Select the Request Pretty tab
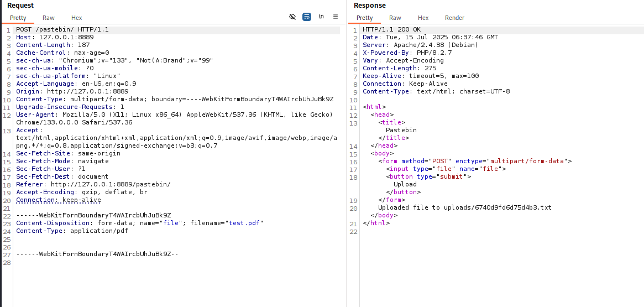 (x=18, y=18)
